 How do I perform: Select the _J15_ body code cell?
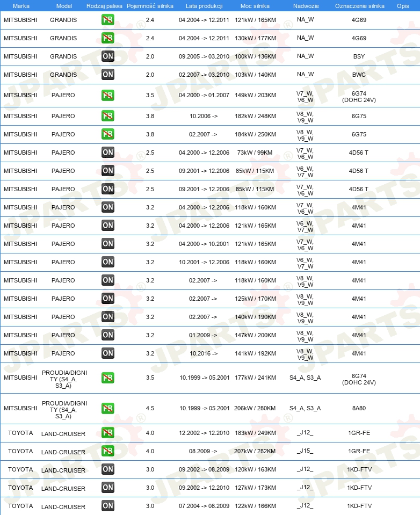[x=305, y=451]
